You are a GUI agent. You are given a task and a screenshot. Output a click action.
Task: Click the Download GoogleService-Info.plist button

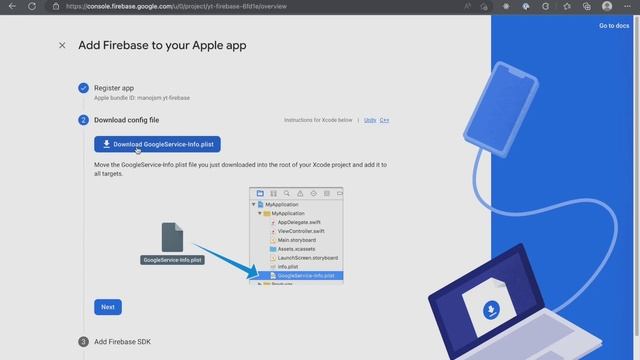point(157,144)
